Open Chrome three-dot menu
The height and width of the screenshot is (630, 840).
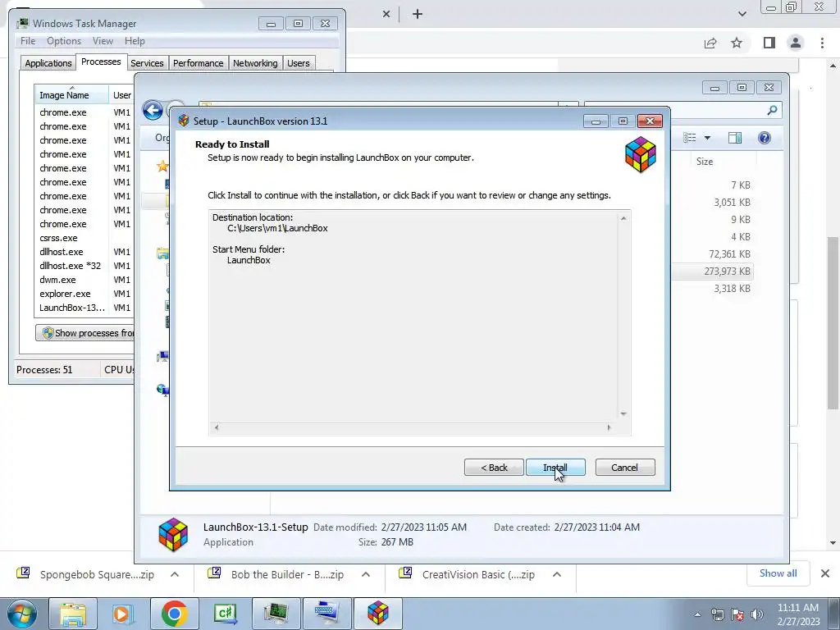(822, 43)
